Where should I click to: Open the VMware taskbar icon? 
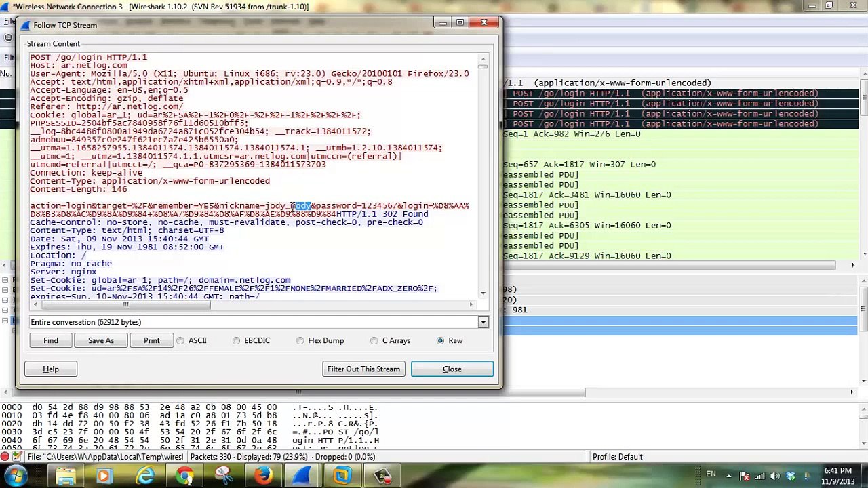[342, 476]
